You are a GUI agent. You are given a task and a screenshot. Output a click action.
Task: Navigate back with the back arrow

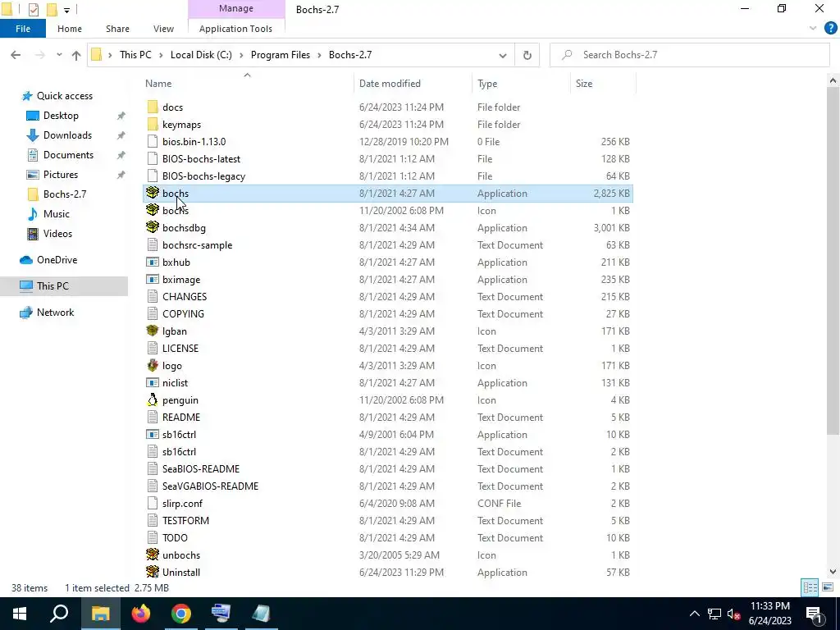(16, 55)
